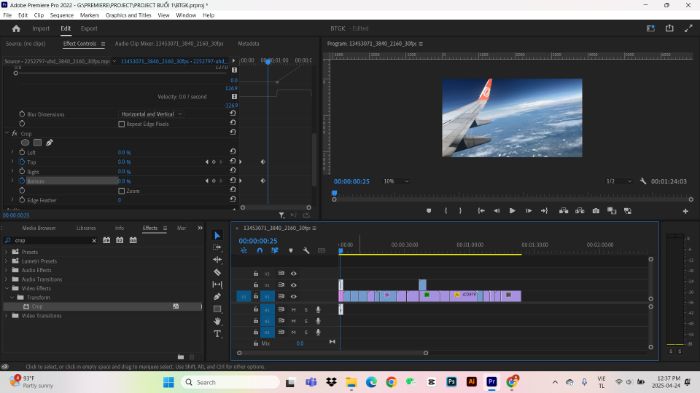Screen dimensions: 700x393
Task: Open Blur Dimensions dropdown
Action: pos(151,114)
